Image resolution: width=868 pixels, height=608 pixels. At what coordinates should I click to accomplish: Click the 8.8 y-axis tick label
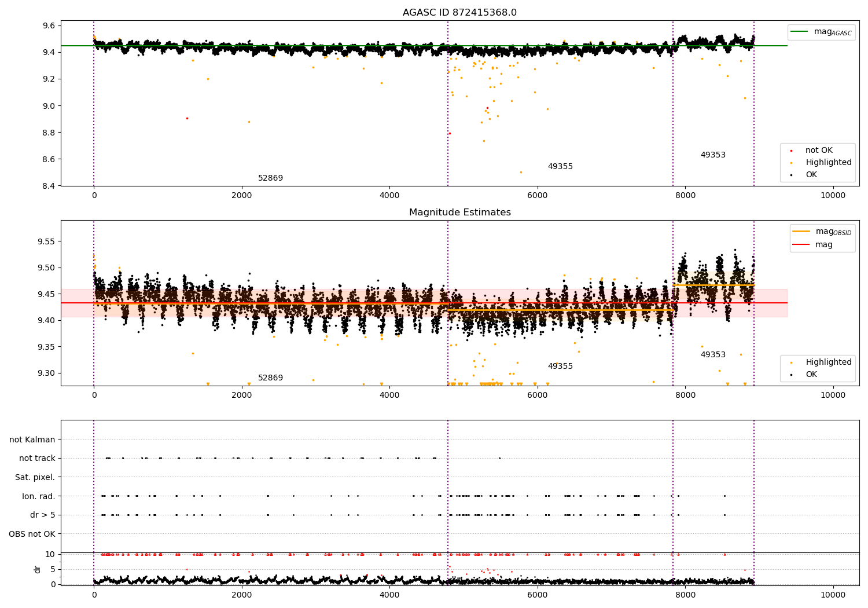coord(49,133)
